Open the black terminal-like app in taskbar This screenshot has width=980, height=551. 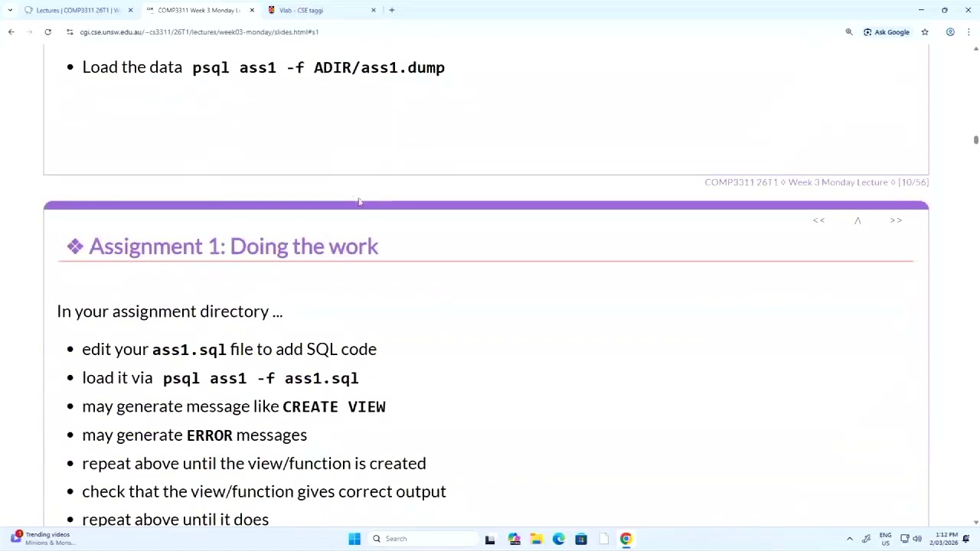[490, 539]
